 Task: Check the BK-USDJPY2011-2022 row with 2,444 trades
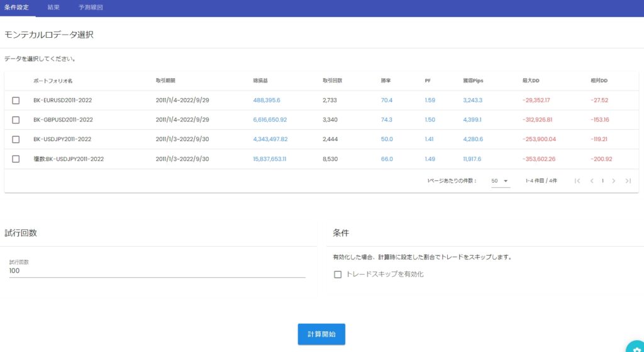(16, 139)
